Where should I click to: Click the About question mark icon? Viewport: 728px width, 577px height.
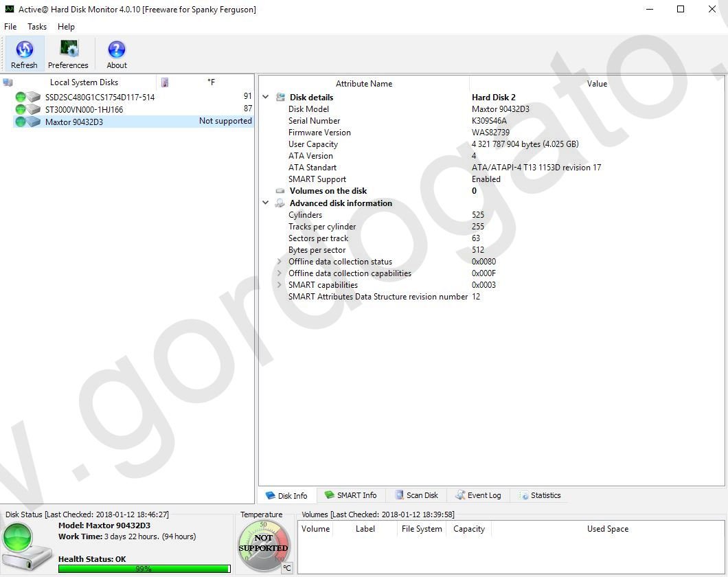coord(117,49)
